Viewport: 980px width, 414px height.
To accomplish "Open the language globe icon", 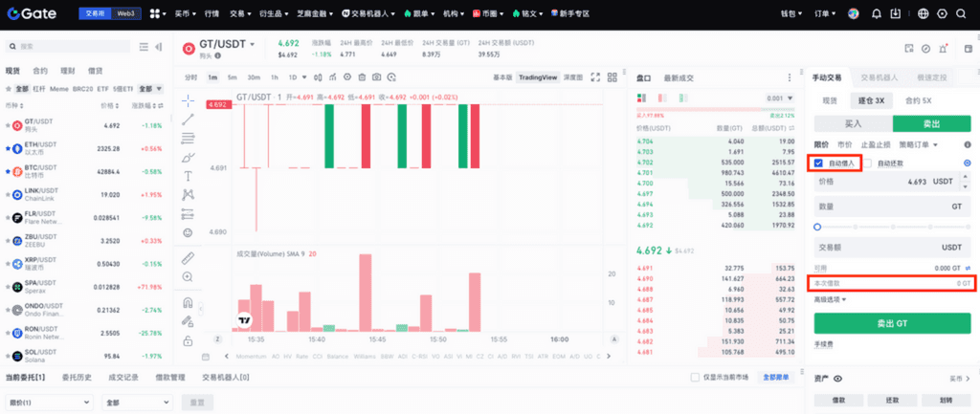I will point(924,14).
